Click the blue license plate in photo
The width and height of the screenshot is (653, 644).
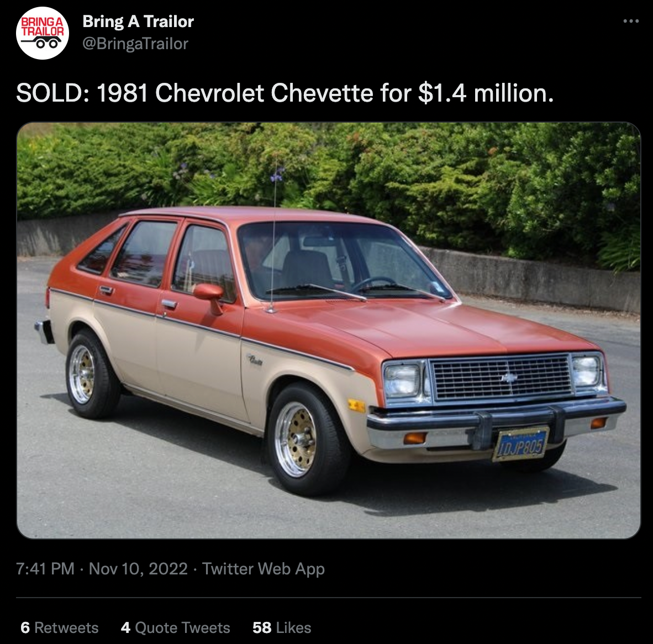click(x=520, y=444)
